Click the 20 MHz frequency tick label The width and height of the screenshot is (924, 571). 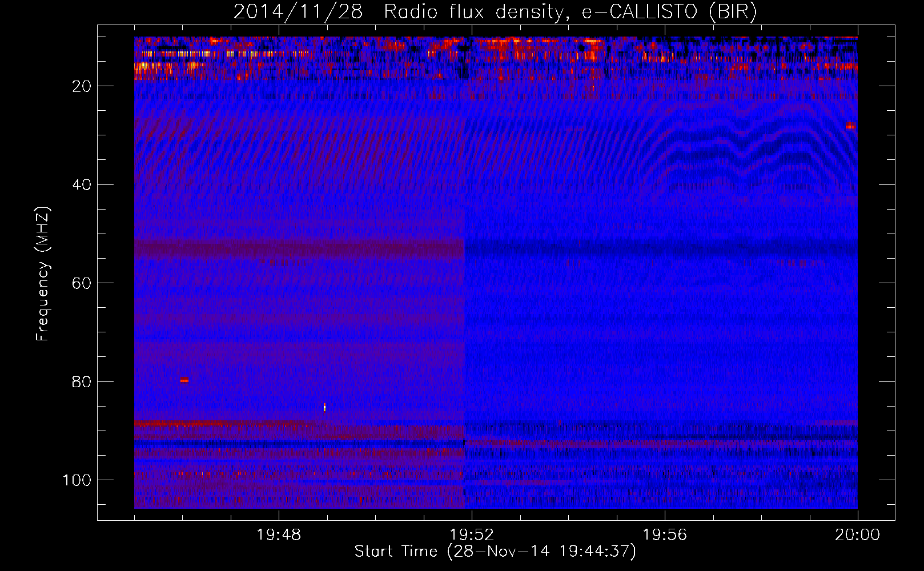pyautogui.click(x=82, y=86)
